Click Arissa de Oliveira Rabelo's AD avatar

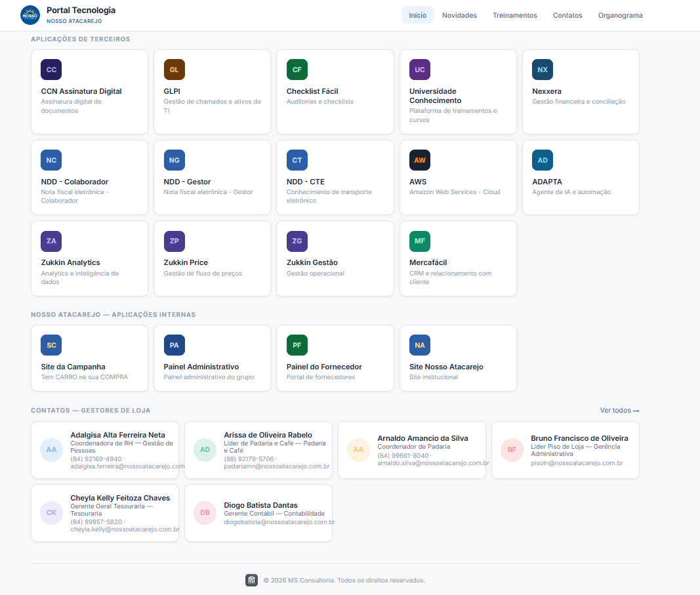point(205,450)
